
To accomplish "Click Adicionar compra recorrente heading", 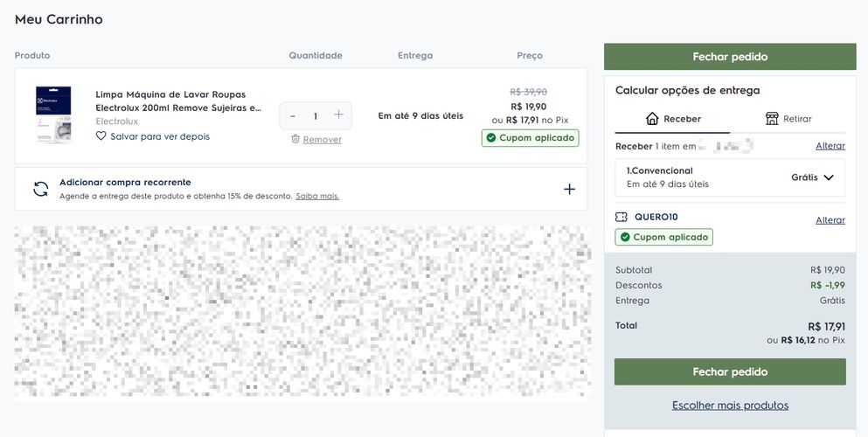I will tap(125, 182).
